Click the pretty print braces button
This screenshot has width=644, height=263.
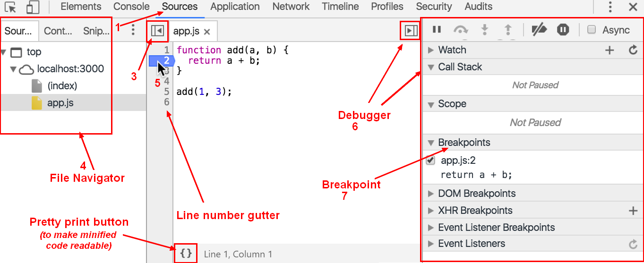[186, 254]
